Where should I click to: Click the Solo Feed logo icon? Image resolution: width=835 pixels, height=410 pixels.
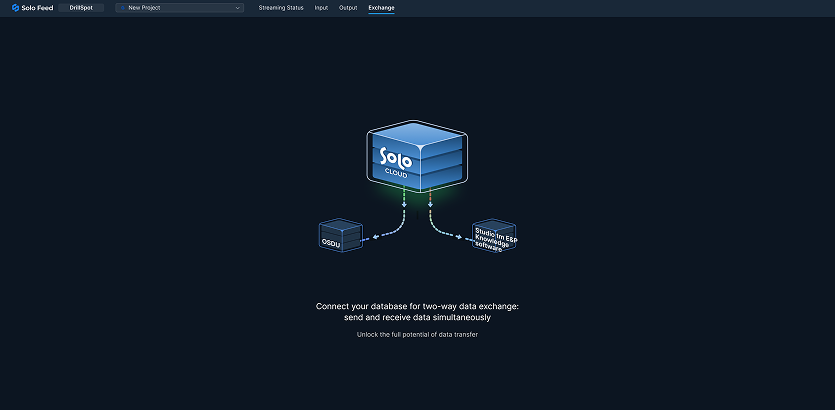15,8
